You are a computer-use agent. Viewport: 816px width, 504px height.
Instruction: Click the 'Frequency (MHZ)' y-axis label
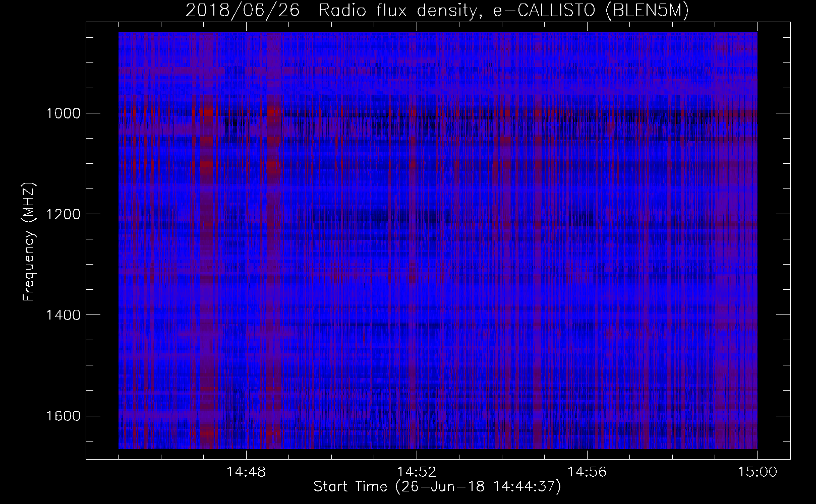pos(29,242)
